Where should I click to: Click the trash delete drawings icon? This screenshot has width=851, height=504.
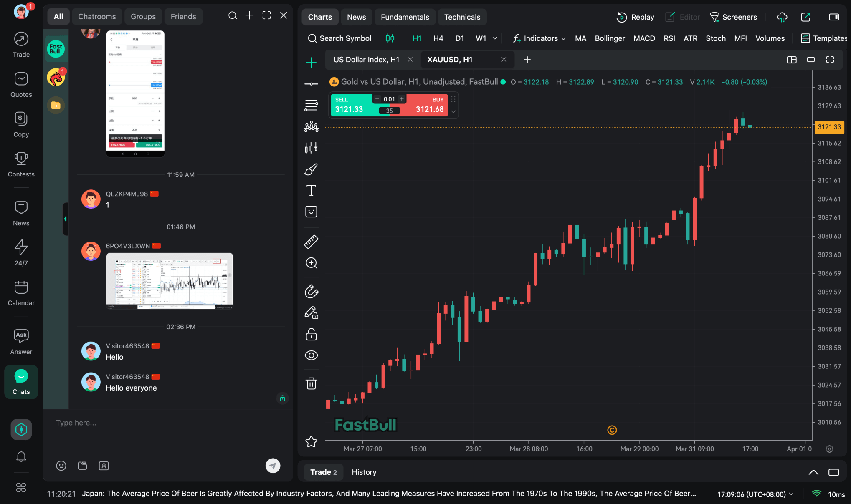(311, 383)
